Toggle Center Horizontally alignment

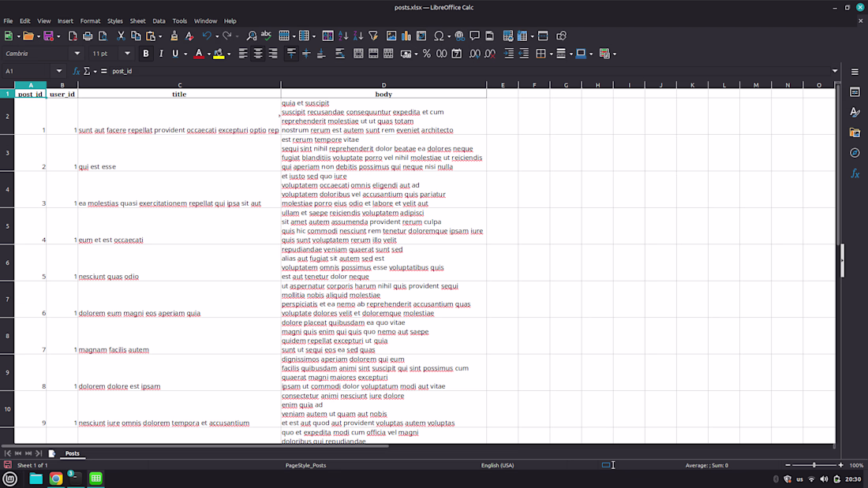[258, 54]
